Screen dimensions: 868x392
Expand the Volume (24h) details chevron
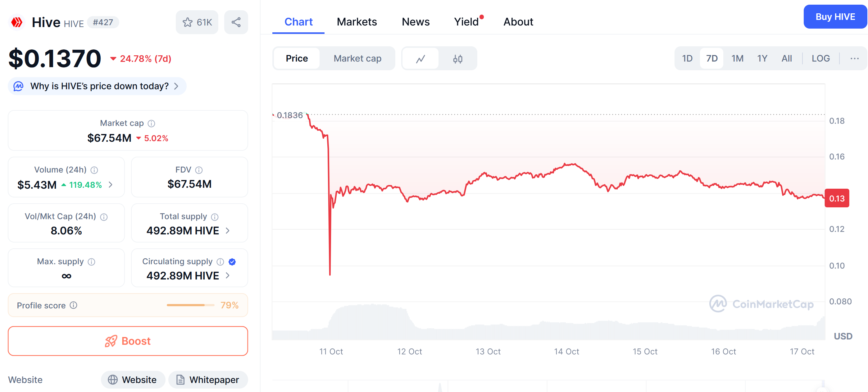(111, 185)
